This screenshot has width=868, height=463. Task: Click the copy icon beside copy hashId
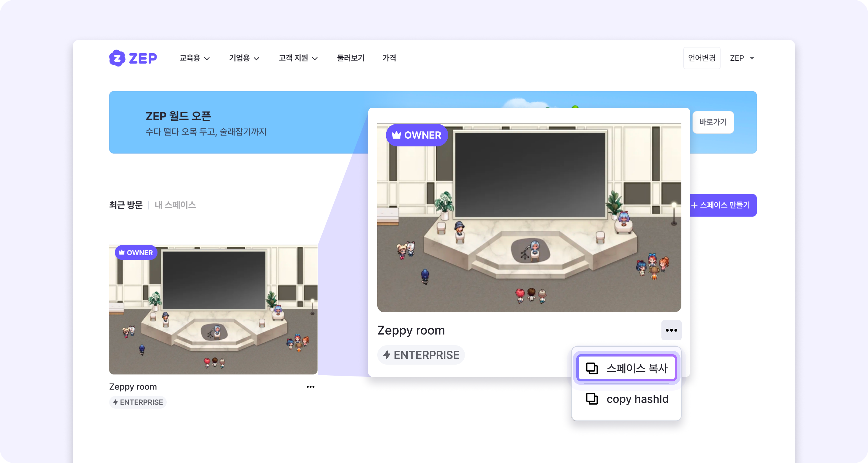coord(592,399)
